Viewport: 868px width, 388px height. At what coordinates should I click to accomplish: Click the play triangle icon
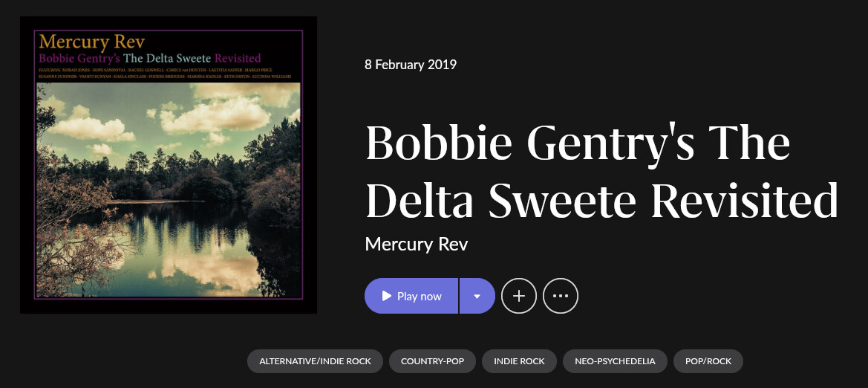386,296
